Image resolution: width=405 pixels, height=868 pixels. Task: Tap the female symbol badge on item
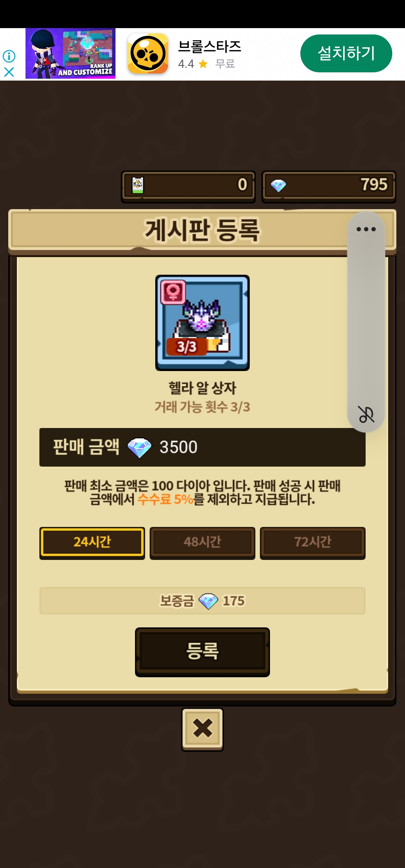(173, 292)
